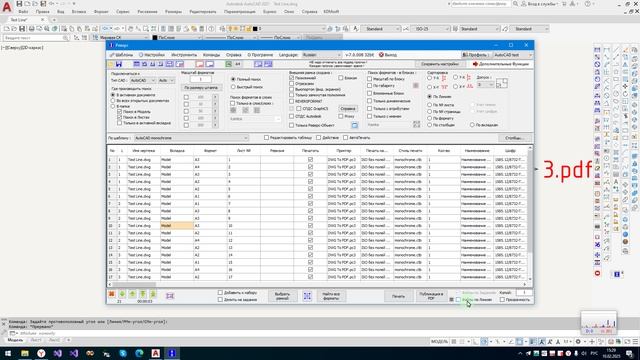The image size is (640, 360).
Task: Click the green move-to-top arrow icon
Action: (x=143, y=294)
